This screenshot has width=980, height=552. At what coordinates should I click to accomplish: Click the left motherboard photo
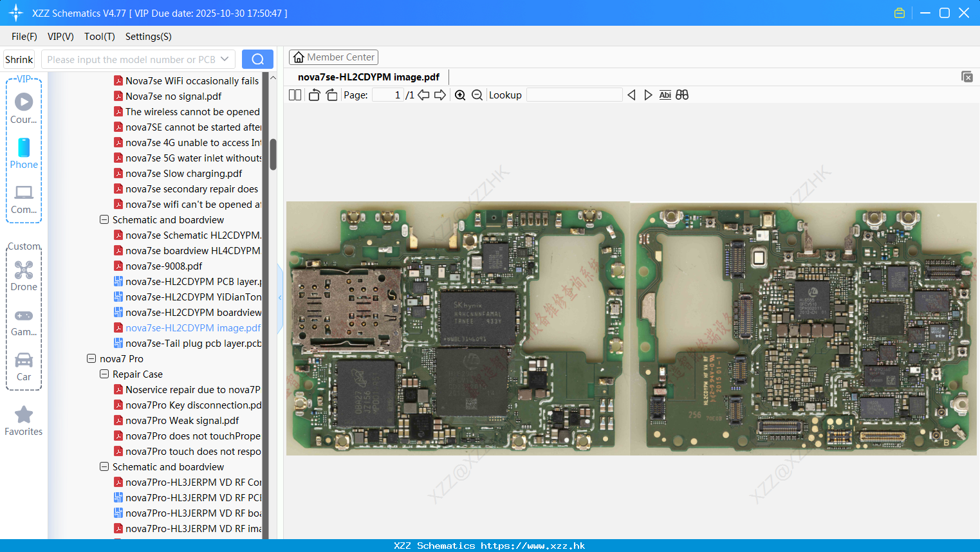(457, 328)
